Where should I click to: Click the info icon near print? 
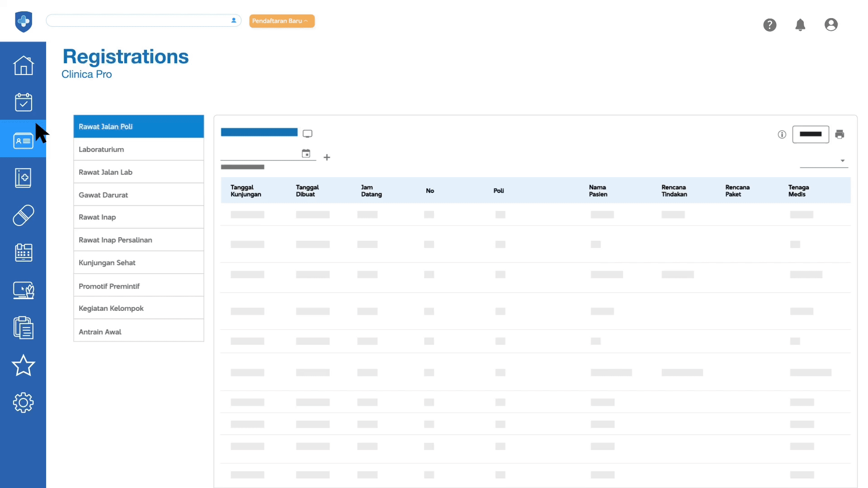(x=782, y=134)
